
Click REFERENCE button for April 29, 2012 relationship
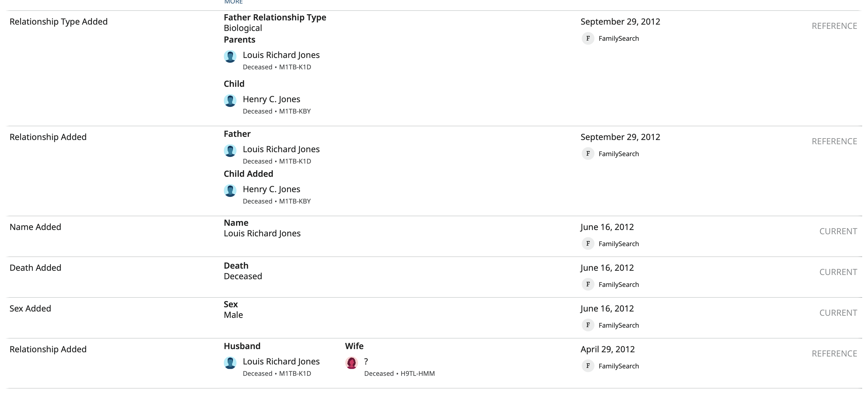coord(834,354)
